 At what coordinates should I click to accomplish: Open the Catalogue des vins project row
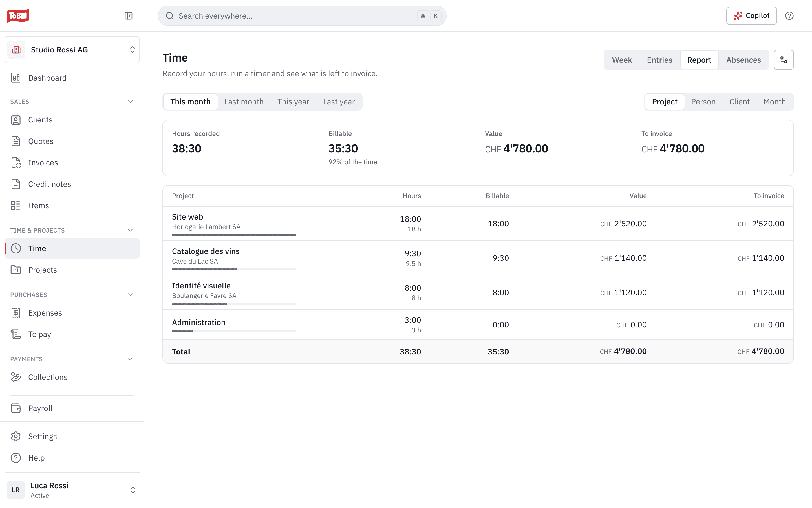(x=478, y=258)
